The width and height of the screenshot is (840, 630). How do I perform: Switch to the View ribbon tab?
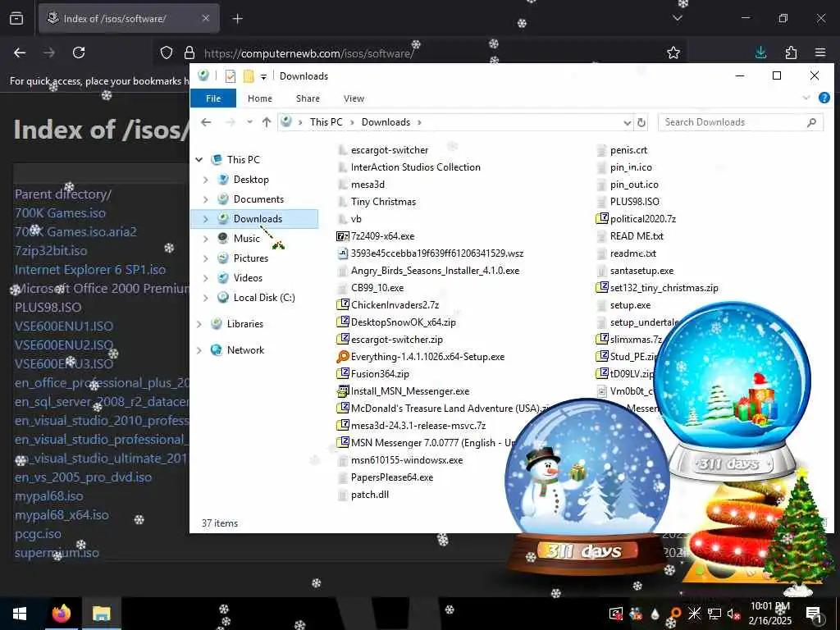(354, 98)
